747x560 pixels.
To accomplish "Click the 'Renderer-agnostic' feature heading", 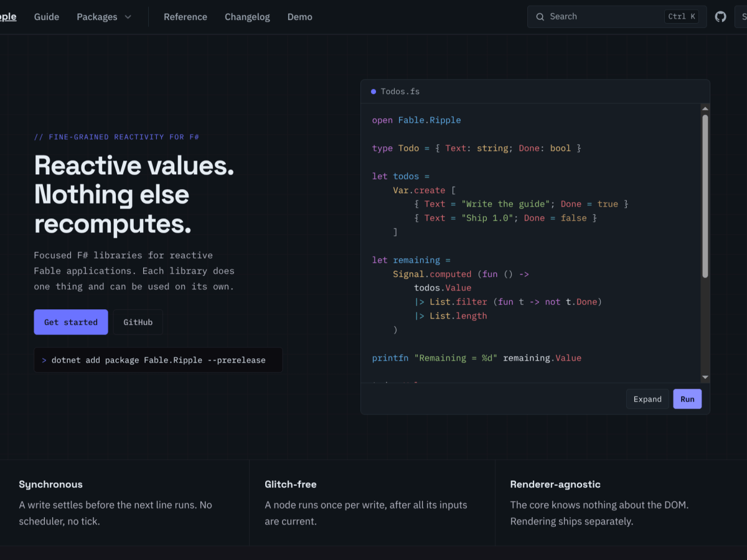I will point(555,484).
